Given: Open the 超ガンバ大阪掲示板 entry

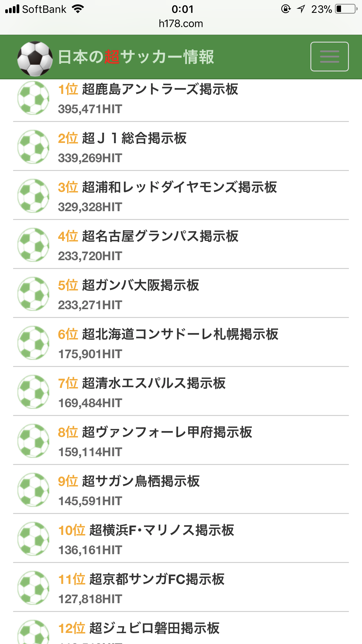Looking at the screenshot, I should pos(140,285).
